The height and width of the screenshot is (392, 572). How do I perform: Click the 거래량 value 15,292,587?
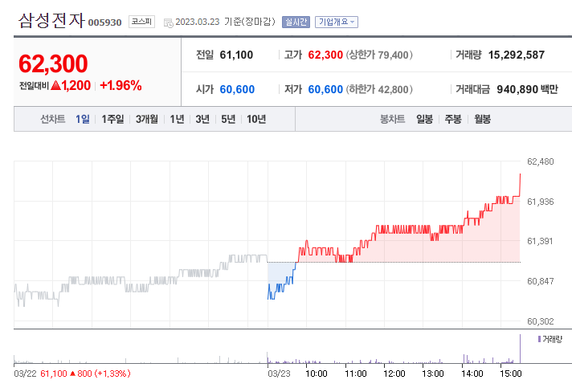[517, 55]
